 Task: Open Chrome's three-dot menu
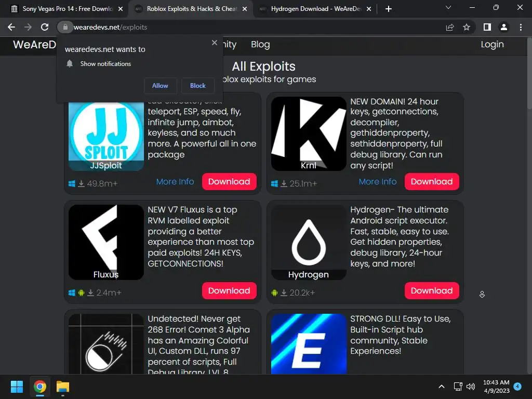pyautogui.click(x=521, y=27)
